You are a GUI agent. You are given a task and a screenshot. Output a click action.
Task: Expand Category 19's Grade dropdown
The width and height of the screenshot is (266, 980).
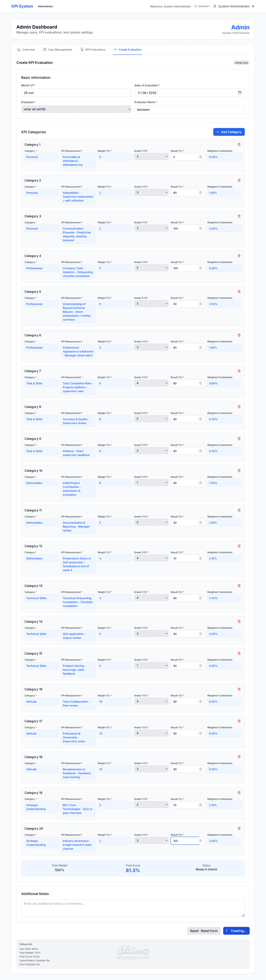(151, 805)
